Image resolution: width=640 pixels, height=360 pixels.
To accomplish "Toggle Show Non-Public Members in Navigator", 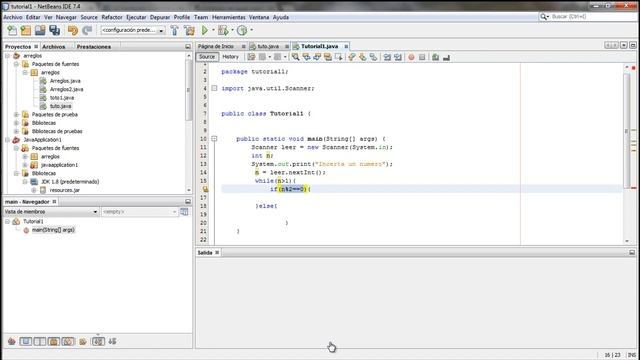I will pyautogui.click(x=54, y=341).
